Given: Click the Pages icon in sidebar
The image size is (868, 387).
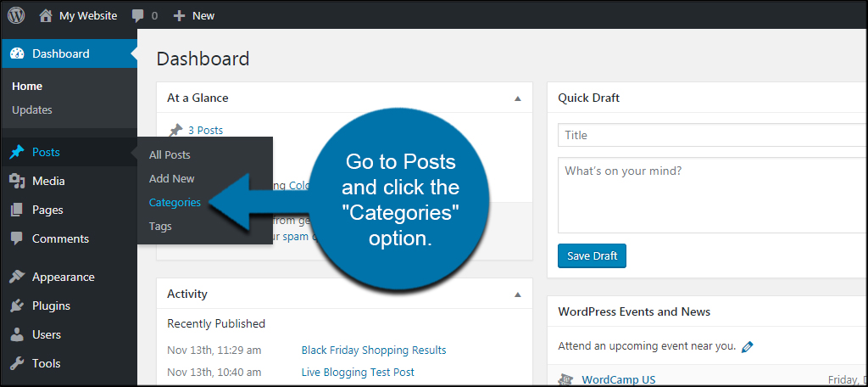Looking at the screenshot, I should click(x=17, y=210).
